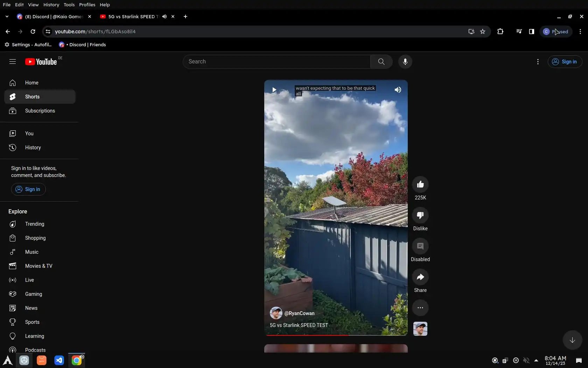
Task: Install app icon in address bar
Action: point(471,32)
